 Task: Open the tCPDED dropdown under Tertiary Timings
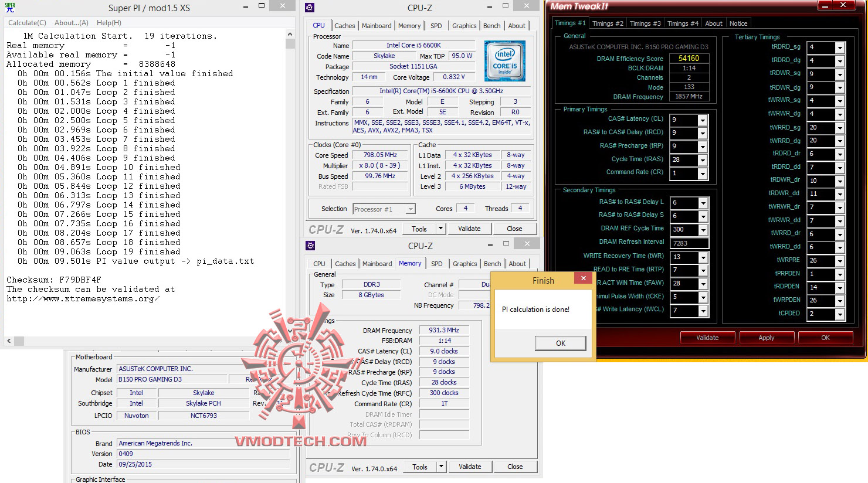[840, 315]
